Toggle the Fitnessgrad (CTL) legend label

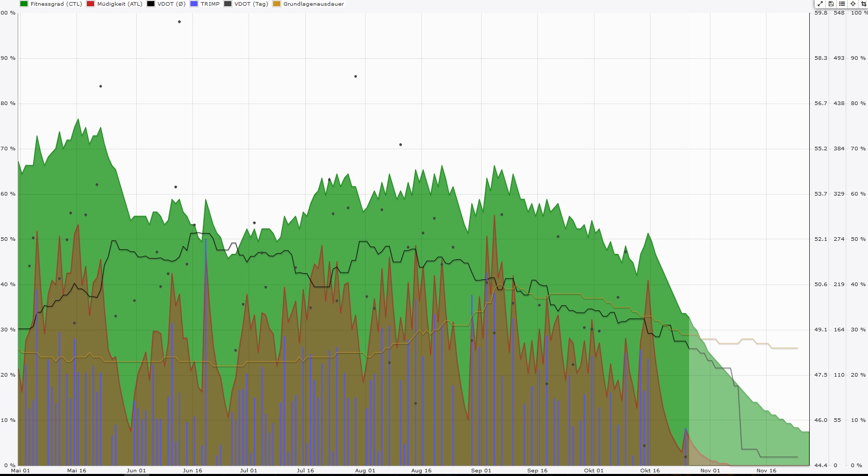[x=56, y=4]
